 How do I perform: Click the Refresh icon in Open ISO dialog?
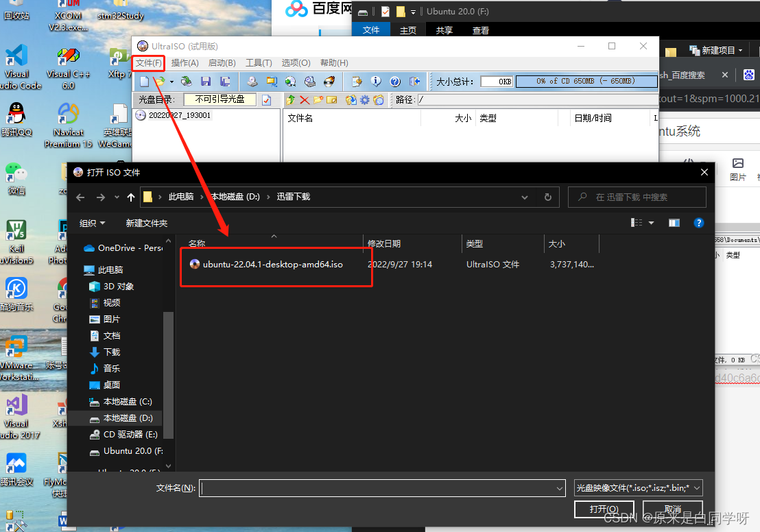click(x=547, y=197)
